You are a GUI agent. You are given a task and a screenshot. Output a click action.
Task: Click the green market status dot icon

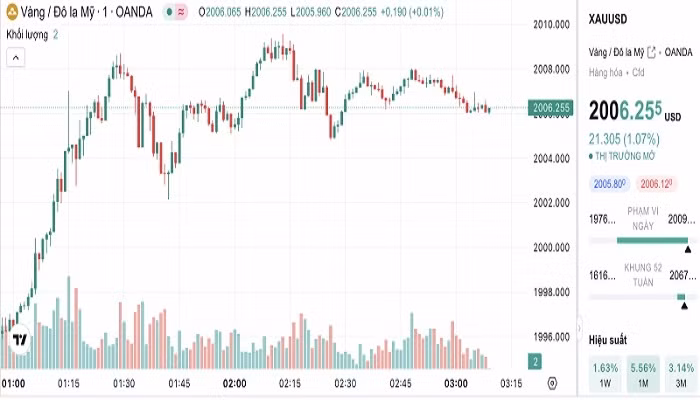click(x=169, y=12)
